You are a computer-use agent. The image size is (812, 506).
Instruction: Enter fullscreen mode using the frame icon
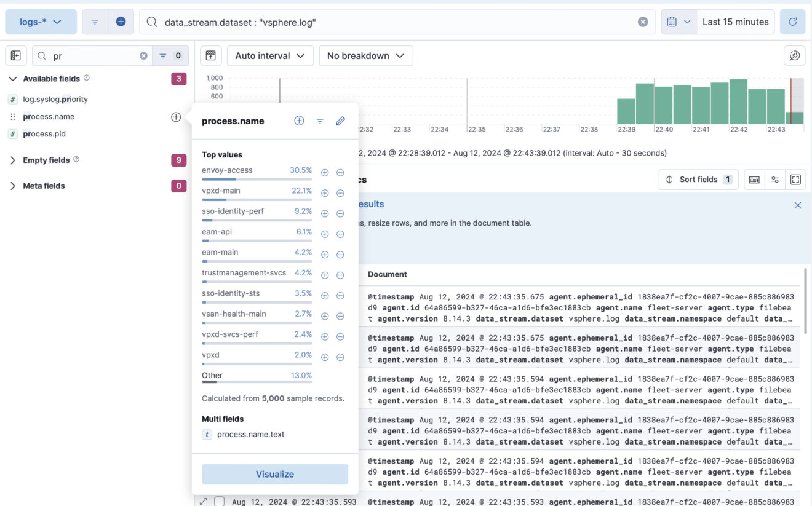tap(795, 179)
